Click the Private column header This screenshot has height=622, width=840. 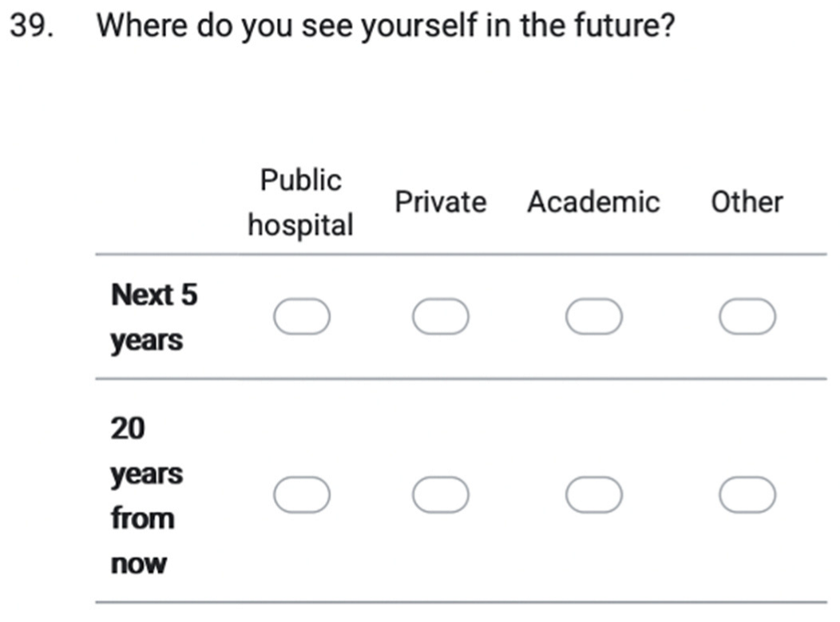[x=441, y=201]
